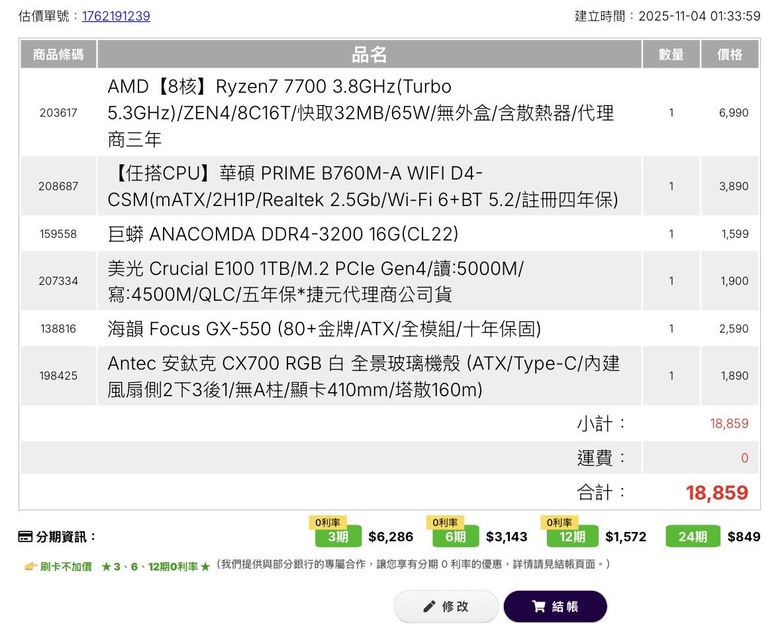This screenshot has height=638, width=780.
Task: Click the 小計 subtotal label
Action: [x=600, y=424]
